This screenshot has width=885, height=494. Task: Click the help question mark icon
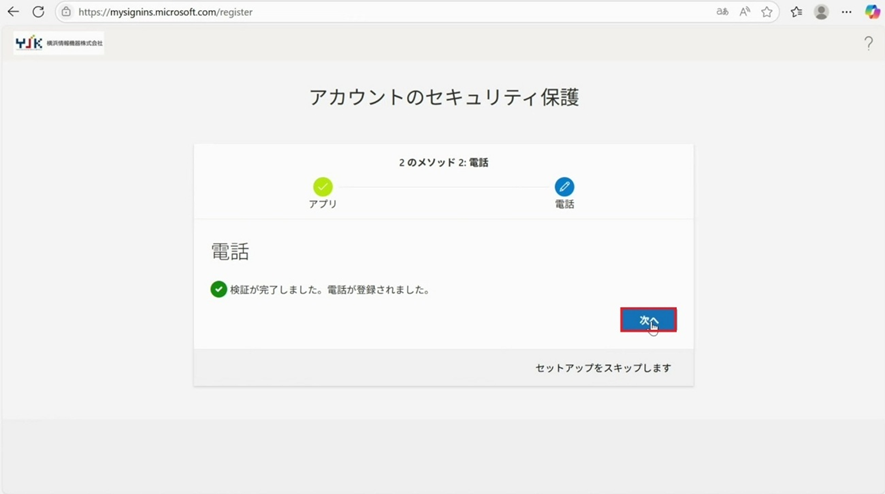(x=868, y=43)
